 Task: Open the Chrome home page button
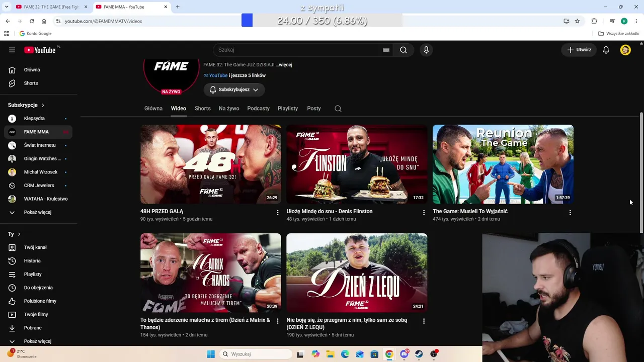pyautogui.click(x=44, y=21)
